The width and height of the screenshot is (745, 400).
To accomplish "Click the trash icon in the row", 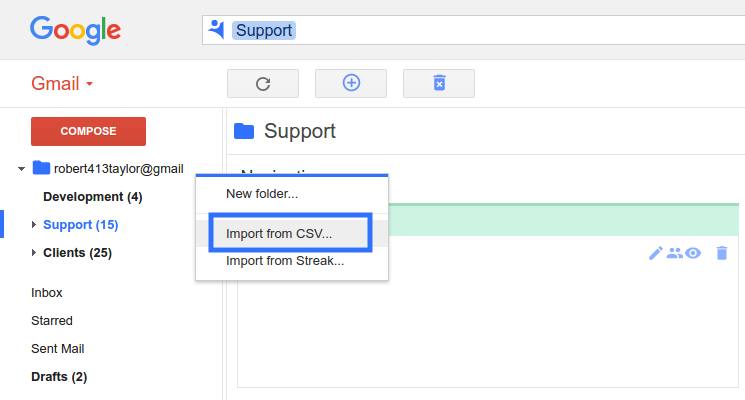I will (722, 253).
